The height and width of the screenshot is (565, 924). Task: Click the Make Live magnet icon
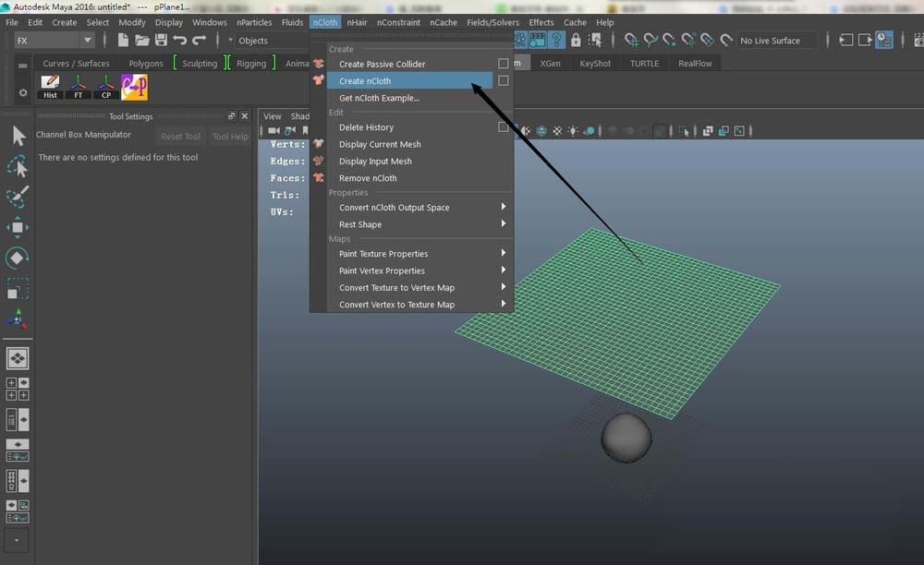click(x=726, y=40)
